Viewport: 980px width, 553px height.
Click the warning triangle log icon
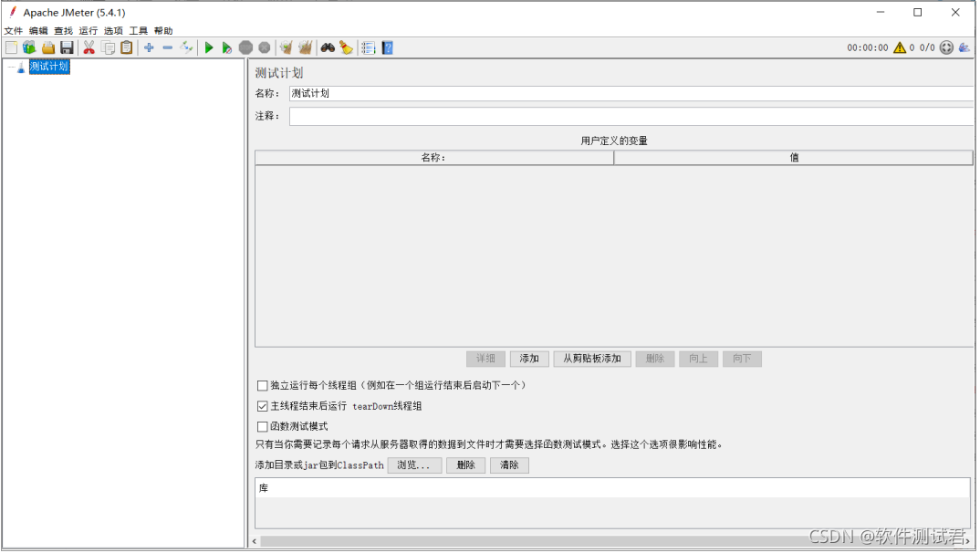click(x=900, y=47)
